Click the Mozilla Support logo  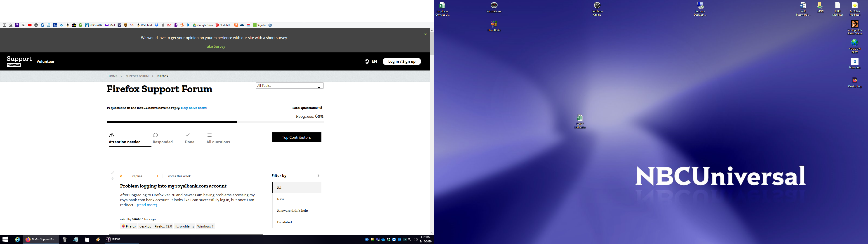(19, 61)
